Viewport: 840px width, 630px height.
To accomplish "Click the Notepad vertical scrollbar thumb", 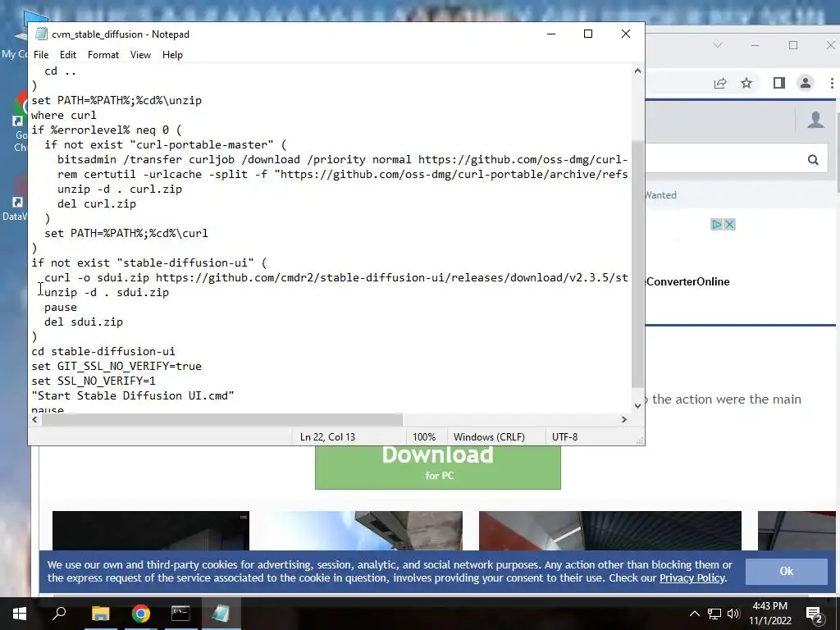I will tap(637, 264).
